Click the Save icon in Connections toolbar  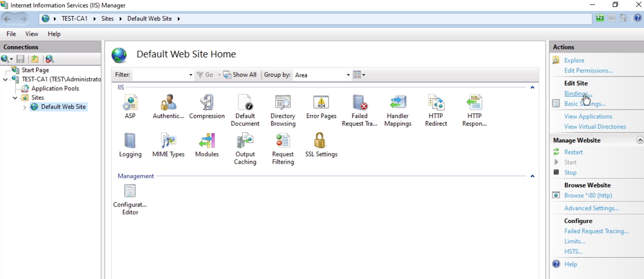(x=20, y=59)
